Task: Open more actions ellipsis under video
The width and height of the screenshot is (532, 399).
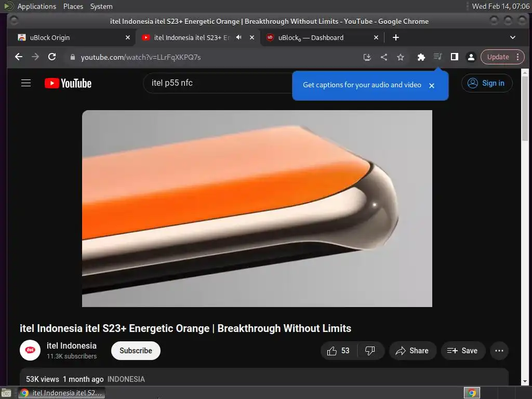Action: point(499,351)
